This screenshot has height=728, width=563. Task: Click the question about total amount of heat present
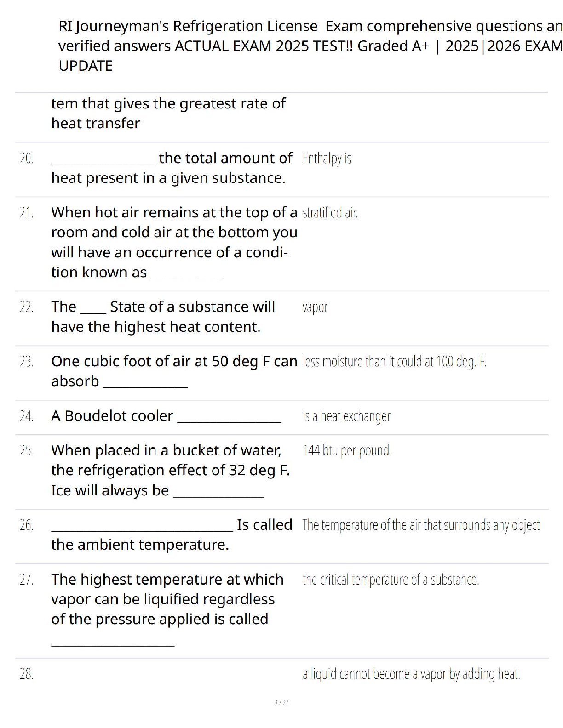point(171,168)
